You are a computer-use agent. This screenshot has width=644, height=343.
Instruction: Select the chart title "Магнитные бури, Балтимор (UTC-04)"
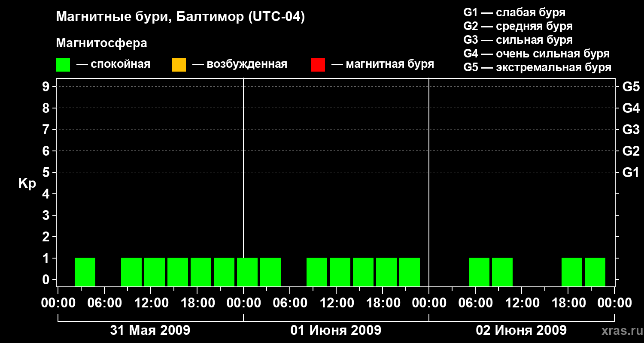(x=180, y=17)
